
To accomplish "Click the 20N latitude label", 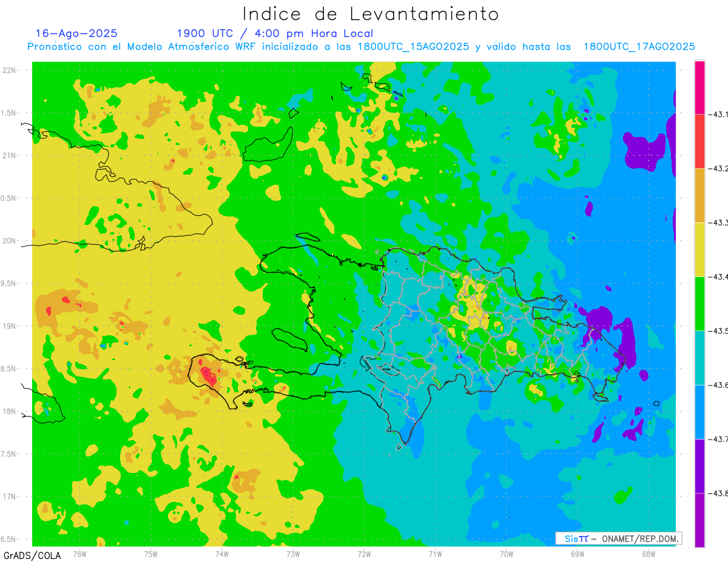I will point(10,241).
